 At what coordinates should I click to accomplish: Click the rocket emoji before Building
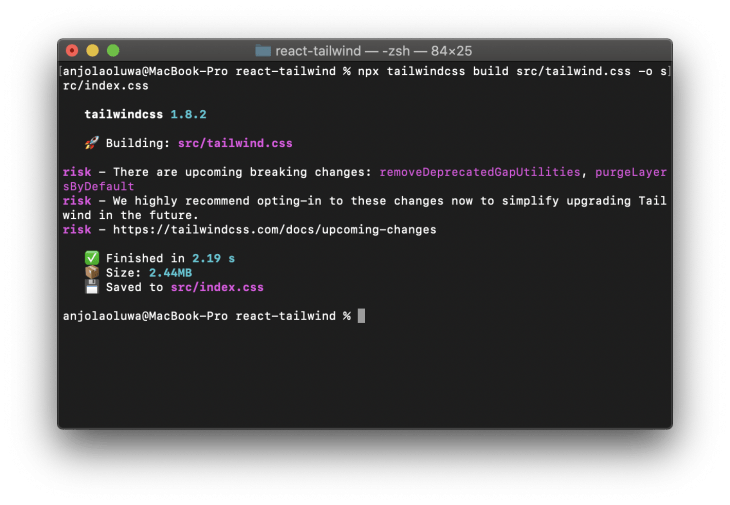pyautogui.click(x=92, y=142)
